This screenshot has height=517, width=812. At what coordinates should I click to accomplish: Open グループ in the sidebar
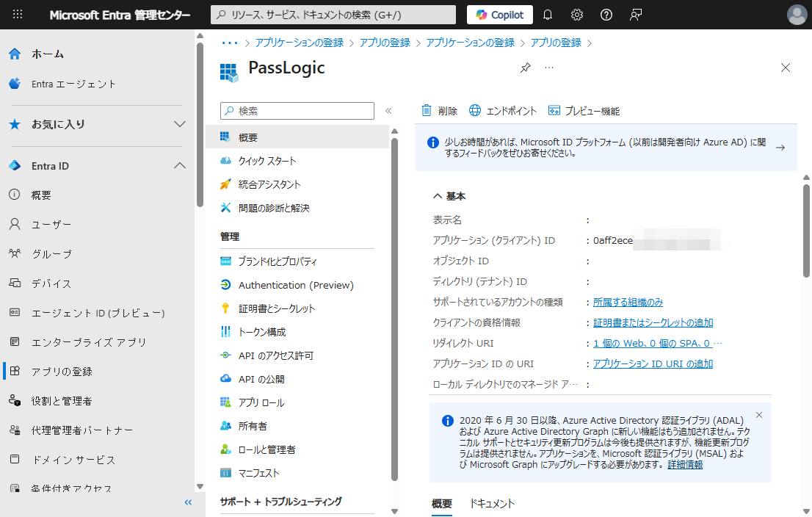(51, 254)
